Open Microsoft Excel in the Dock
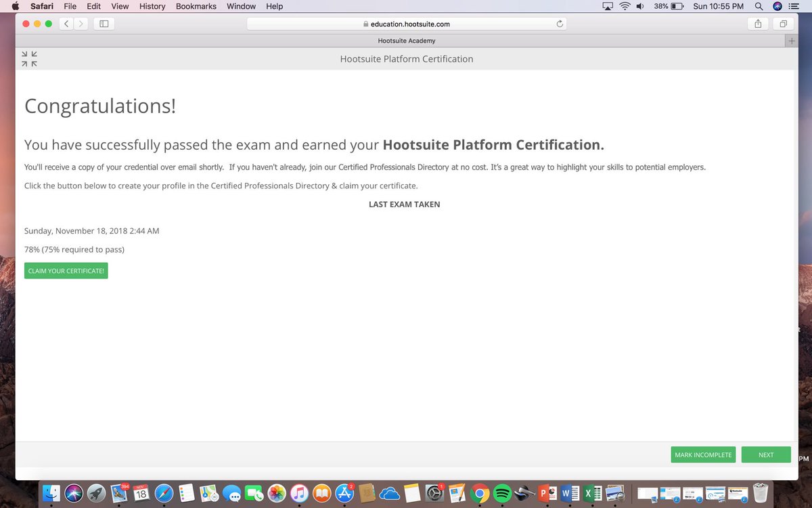This screenshot has height=508, width=812. coord(593,493)
